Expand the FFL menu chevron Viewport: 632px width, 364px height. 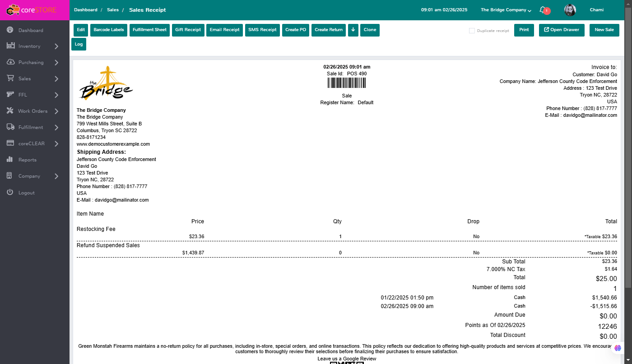[56, 95]
